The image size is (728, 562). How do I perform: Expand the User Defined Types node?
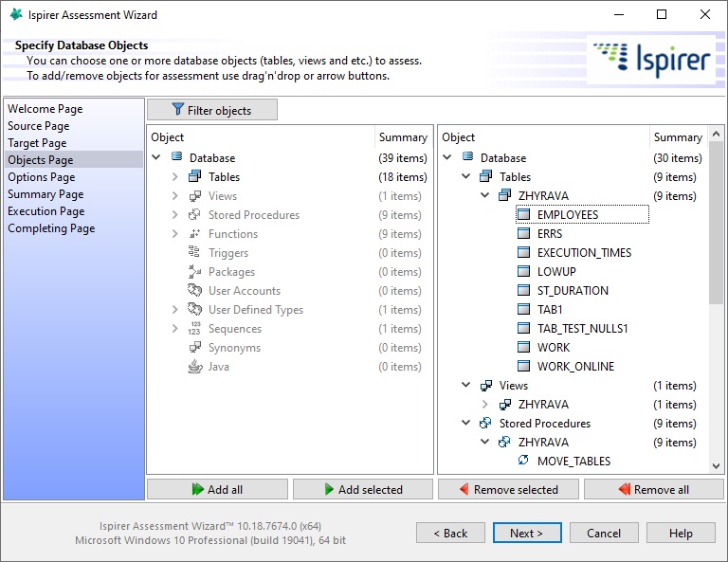[x=175, y=310]
